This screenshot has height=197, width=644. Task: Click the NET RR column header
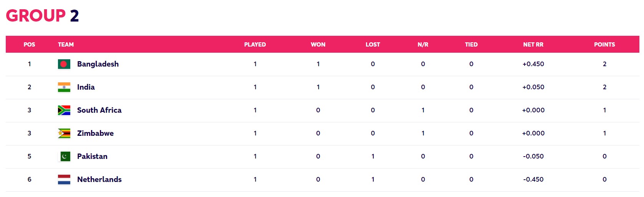pos(533,45)
